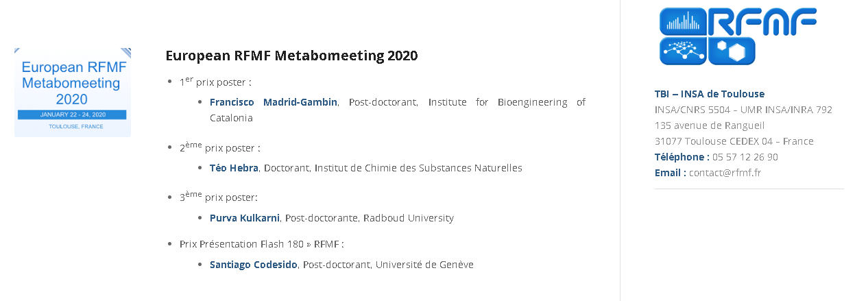The width and height of the screenshot is (868, 301).
Task: Click the Université de Genève affiliation text
Action: (424, 265)
